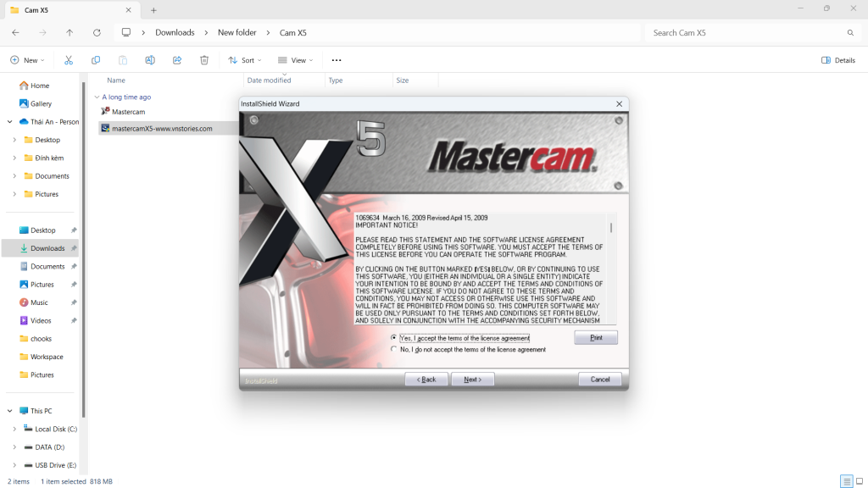Click the Rename icon in toolbar
Image resolution: width=868 pixels, height=488 pixels.
pyautogui.click(x=150, y=60)
